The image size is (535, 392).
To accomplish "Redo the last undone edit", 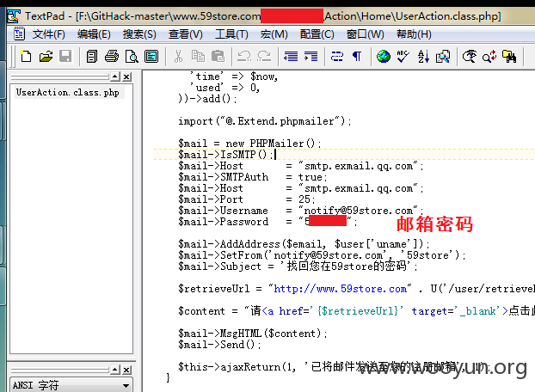I will [264, 56].
